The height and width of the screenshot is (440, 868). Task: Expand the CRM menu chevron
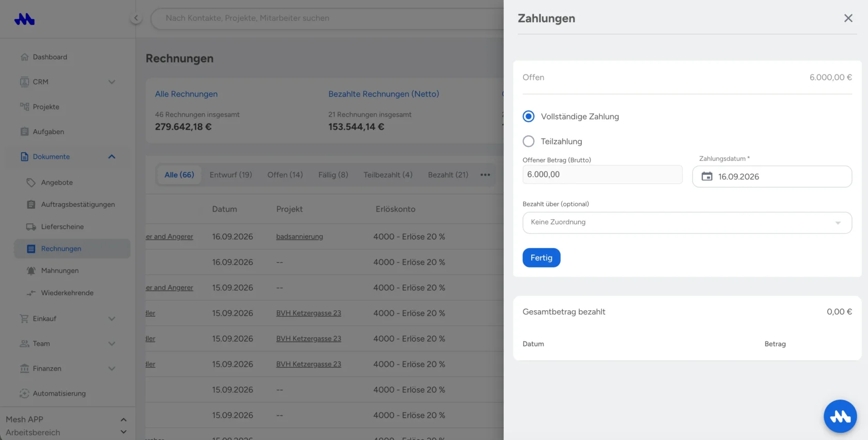pos(112,82)
